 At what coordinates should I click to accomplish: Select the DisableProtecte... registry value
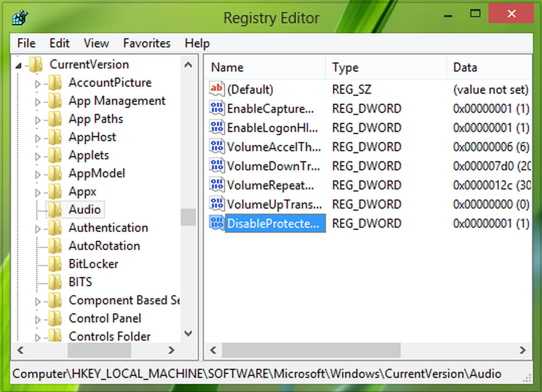tap(275, 224)
